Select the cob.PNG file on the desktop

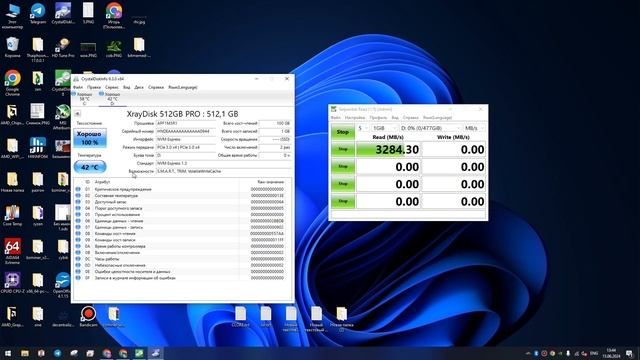point(113,47)
